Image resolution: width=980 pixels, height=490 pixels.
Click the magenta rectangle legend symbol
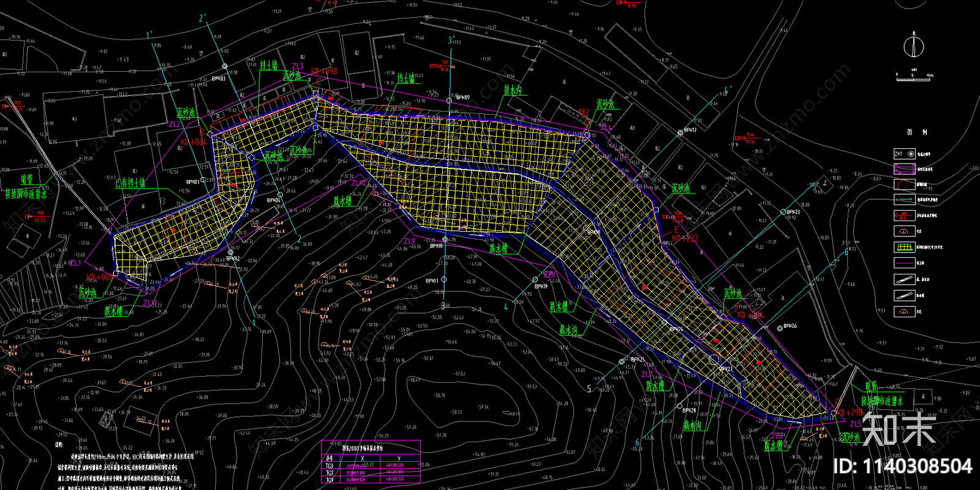[x=905, y=168]
